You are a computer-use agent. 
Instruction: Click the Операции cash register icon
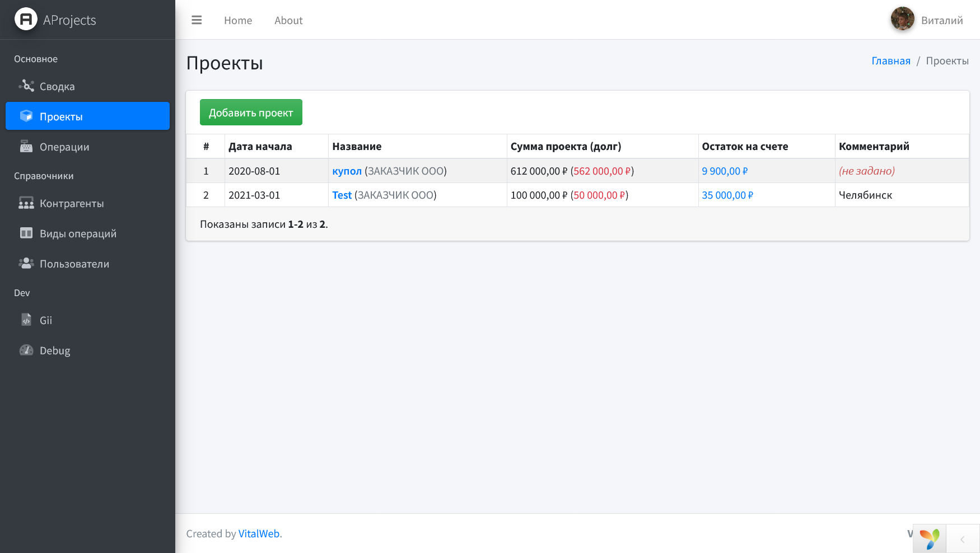(26, 146)
